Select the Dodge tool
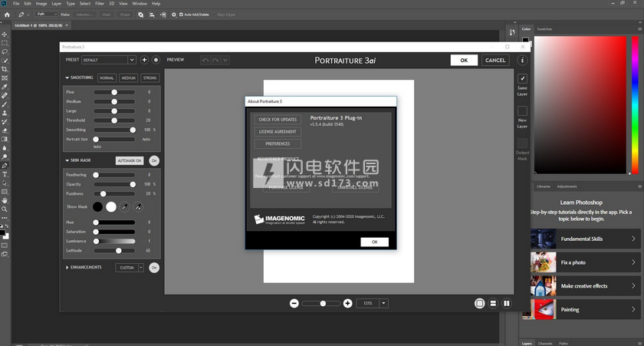The image size is (644, 346). (x=5, y=157)
